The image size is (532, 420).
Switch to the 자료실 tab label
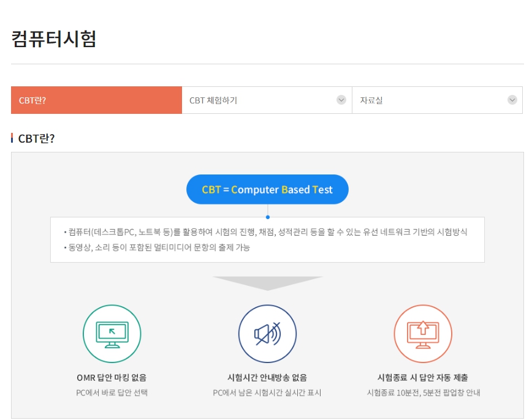[x=371, y=100]
